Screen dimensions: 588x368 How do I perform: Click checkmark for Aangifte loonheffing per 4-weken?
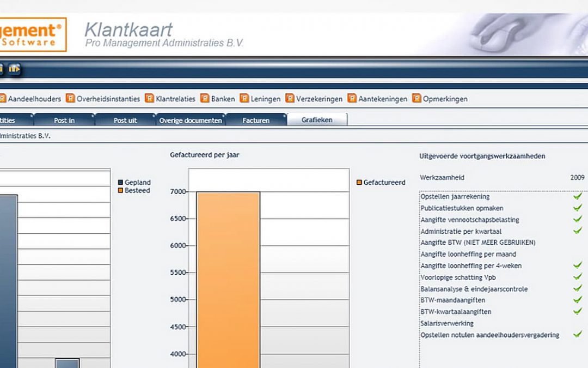click(578, 265)
